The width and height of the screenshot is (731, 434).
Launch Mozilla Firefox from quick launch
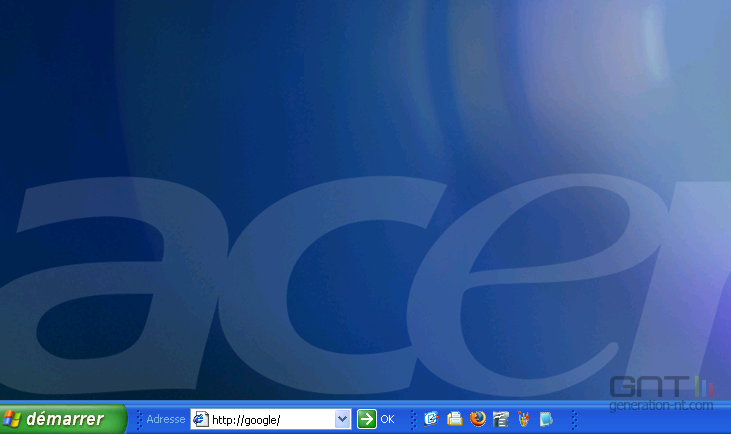[x=477, y=419]
